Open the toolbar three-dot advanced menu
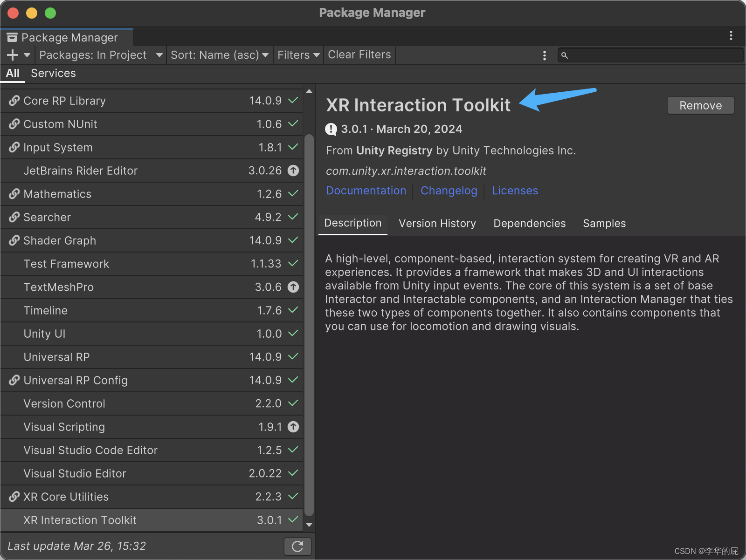This screenshot has width=746, height=560. (x=544, y=55)
